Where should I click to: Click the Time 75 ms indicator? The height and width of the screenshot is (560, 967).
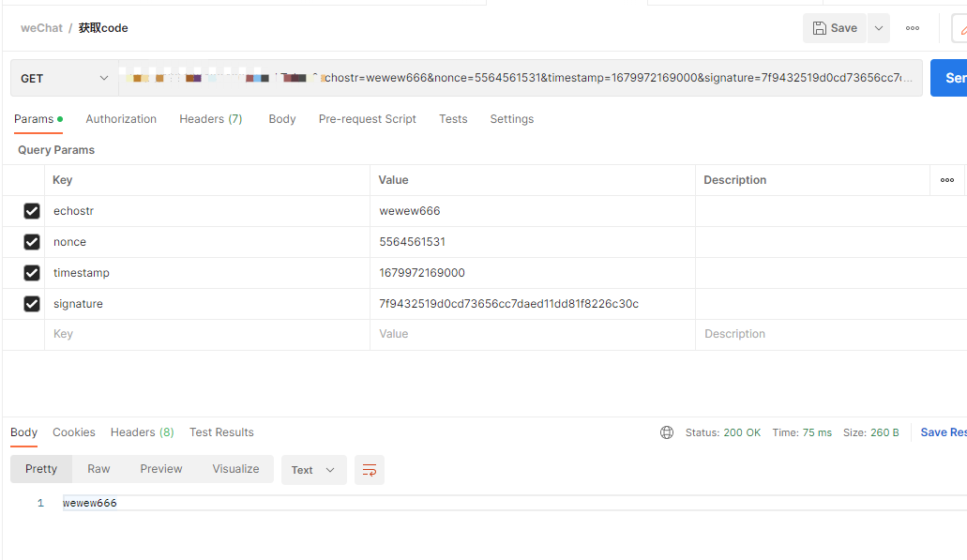(x=802, y=433)
